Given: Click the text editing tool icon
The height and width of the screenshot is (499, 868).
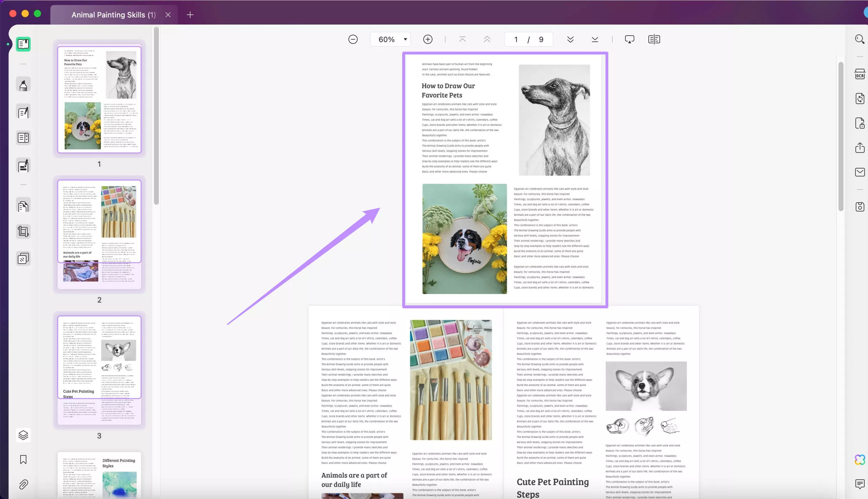Looking at the screenshot, I should pos(23,113).
